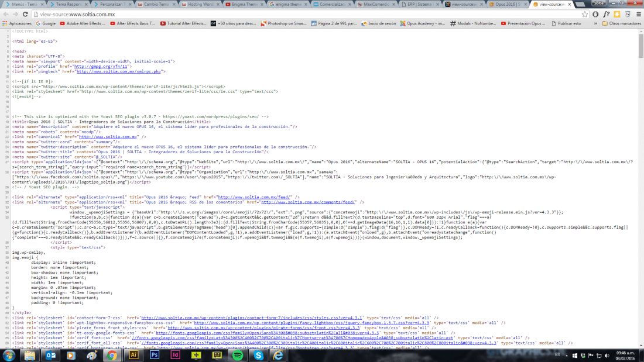The height and width of the screenshot is (362, 644).
Task: Click the ES language indicator in tray
Action: click(x=557, y=354)
